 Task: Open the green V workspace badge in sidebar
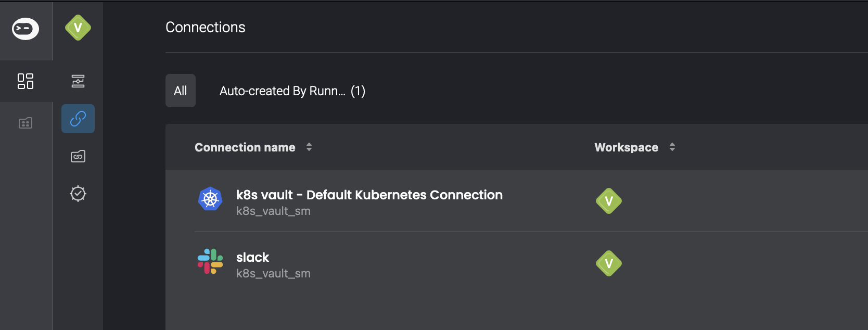(78, 28)
